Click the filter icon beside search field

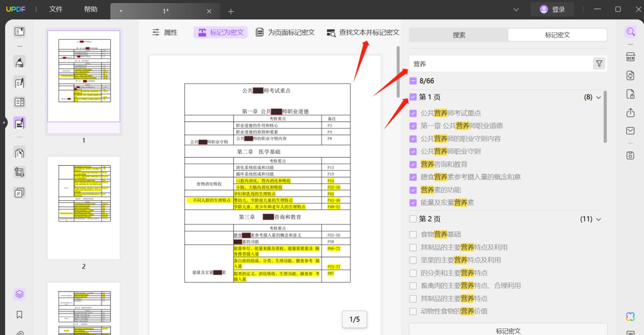[599, 64]
